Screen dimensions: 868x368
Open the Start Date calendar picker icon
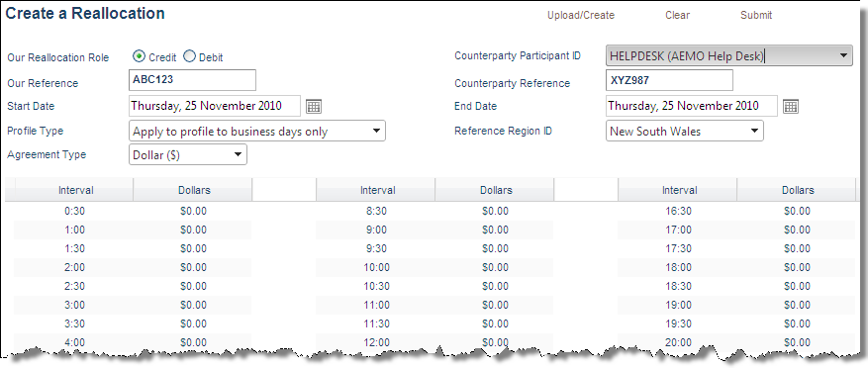(x=314, y=106)
